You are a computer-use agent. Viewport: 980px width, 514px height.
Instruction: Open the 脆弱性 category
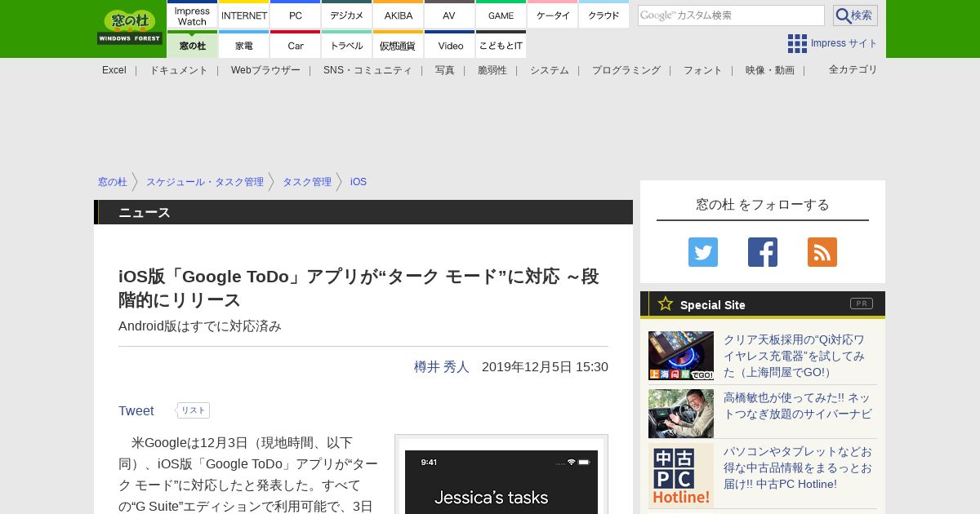(x=492, y=70)
